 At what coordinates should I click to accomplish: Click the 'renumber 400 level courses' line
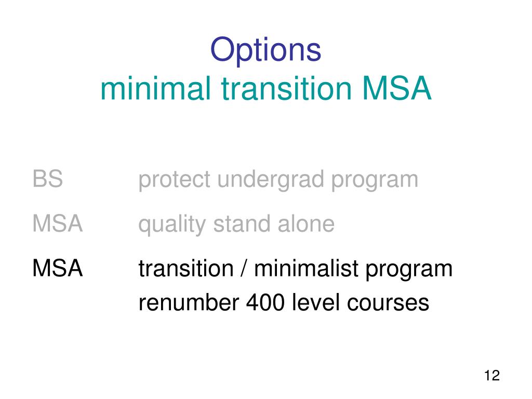(x=284, y=302)
